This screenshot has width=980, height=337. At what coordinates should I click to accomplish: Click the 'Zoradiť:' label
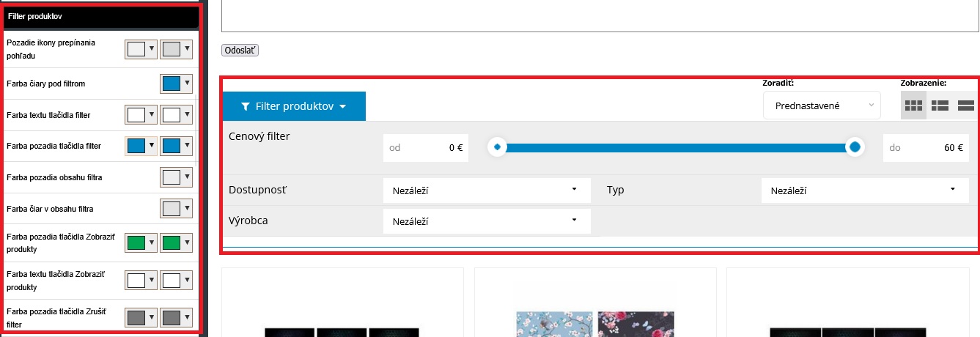(778, 83)
